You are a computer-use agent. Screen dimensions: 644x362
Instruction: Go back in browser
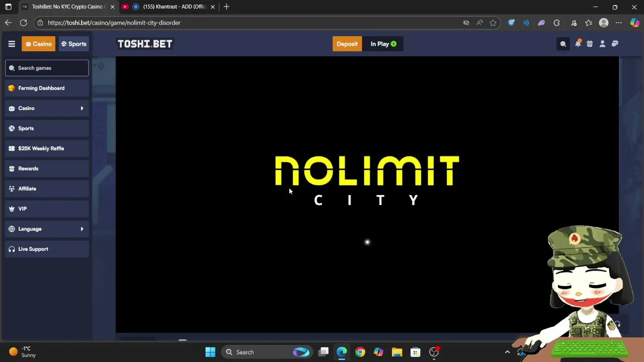pyautogui.click(x=8, y=23)
